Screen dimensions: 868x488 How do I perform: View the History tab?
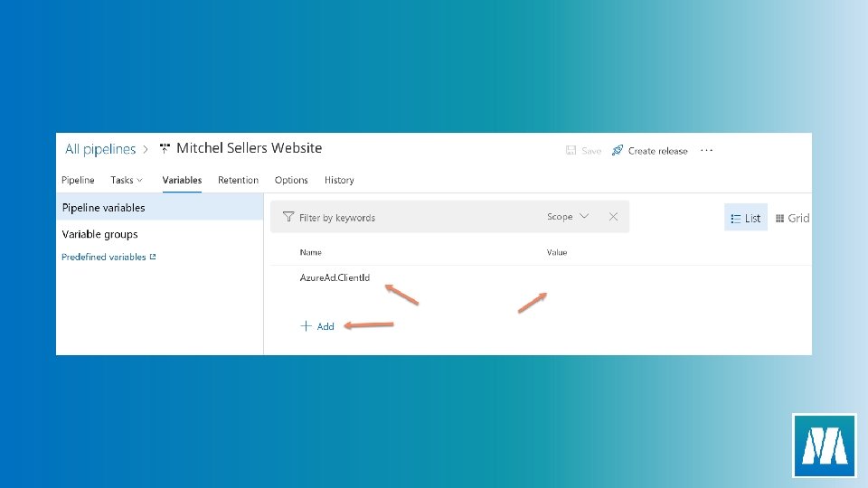[x=339, y=180]
